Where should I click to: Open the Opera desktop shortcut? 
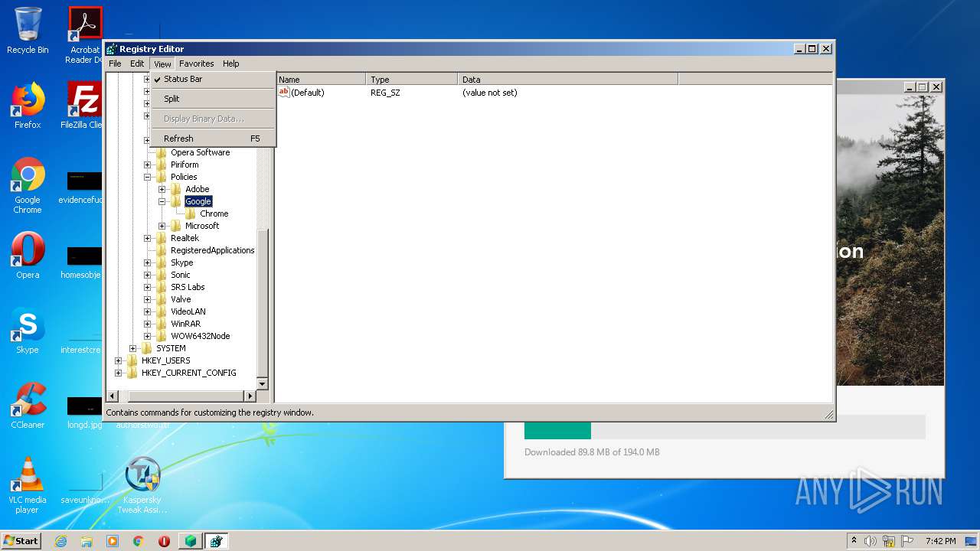click(28, 256)
